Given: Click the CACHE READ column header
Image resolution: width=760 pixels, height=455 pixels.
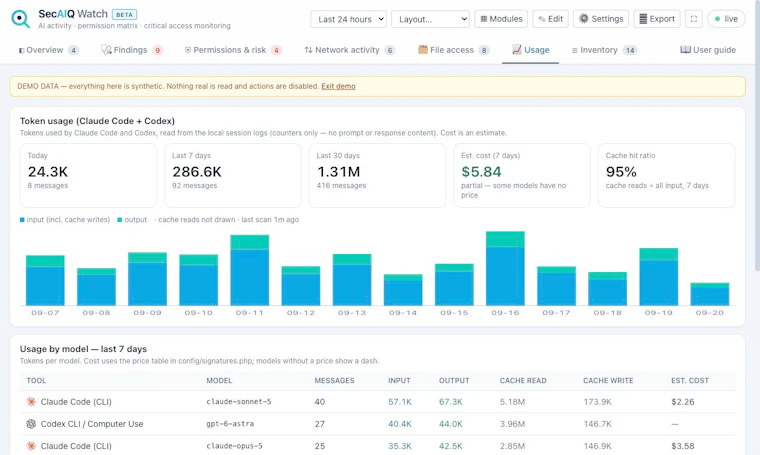Looking at the screenshot, I should click(x=523, y=381).
